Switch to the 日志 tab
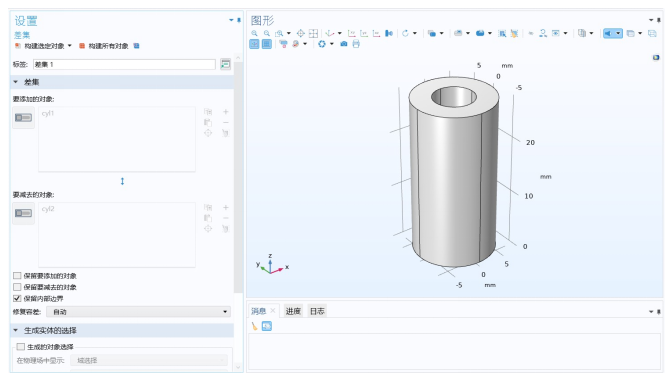Viewport: 671px width, 386px height. (317, 311)
